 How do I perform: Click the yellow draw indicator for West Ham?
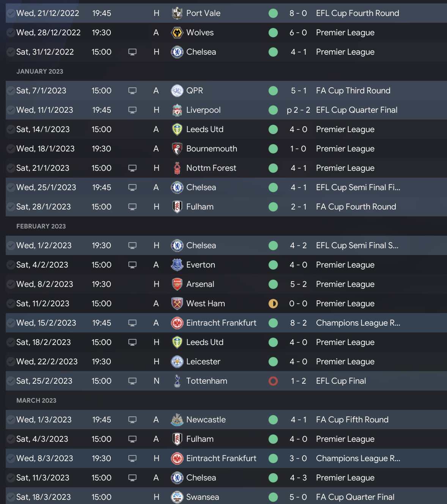(x=273, y=304)
